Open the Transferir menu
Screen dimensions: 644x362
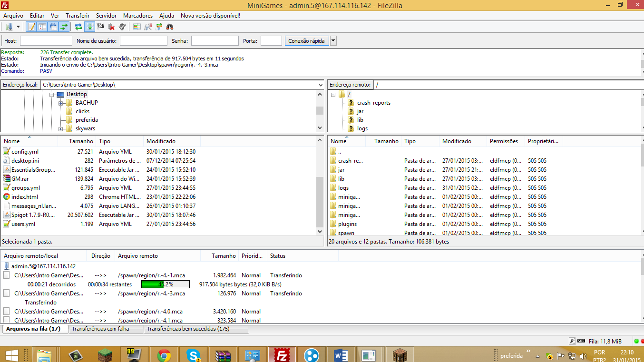(78, 16)
